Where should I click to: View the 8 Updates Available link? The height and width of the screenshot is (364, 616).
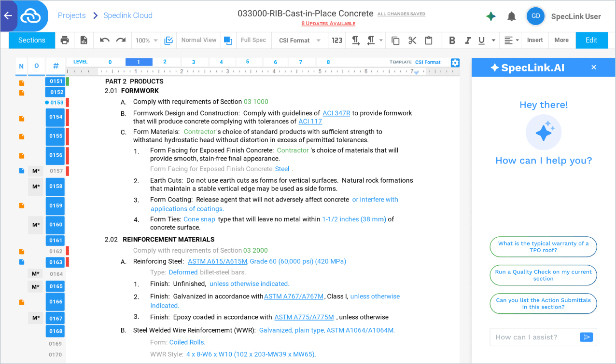(328, 24)
